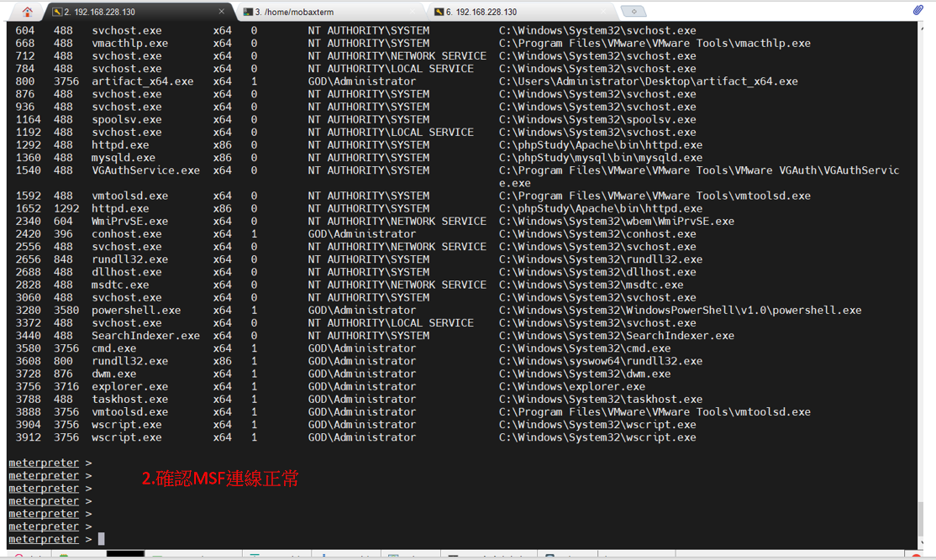
Task: Open a new terminal tab
Action: click(634, 11)
